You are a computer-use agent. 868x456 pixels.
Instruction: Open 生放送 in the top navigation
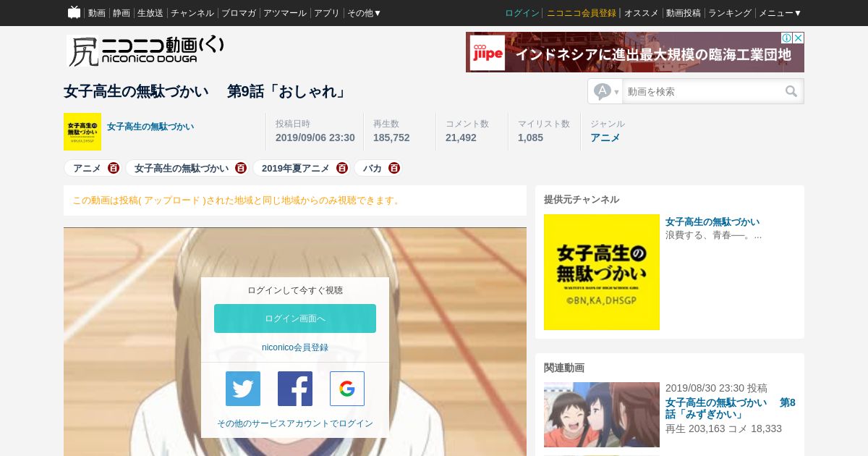point(150,13)
